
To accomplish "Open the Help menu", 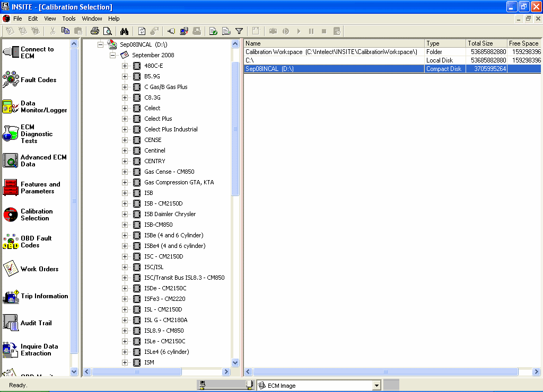I will click(113, 19).
